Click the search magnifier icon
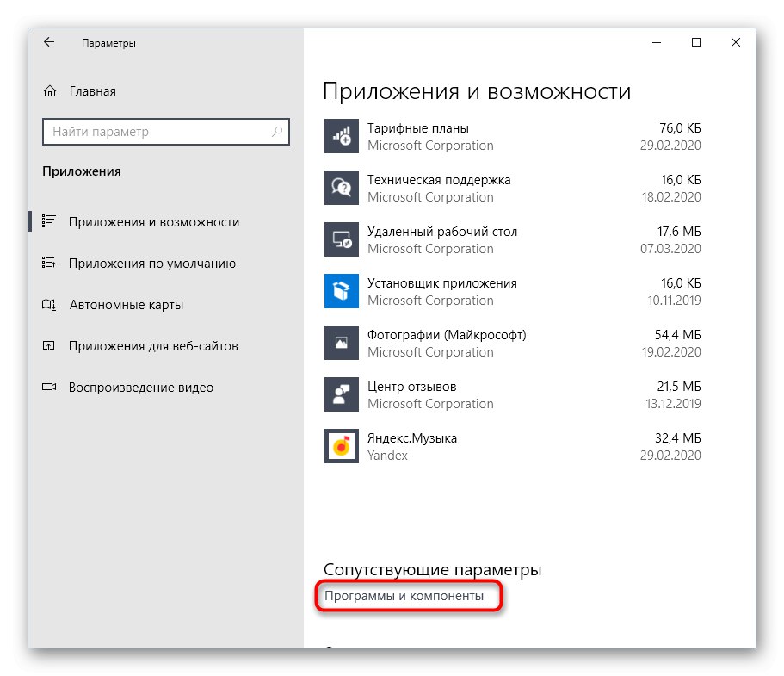The width and height of the screenshot is (784, 676). point(277,132)
